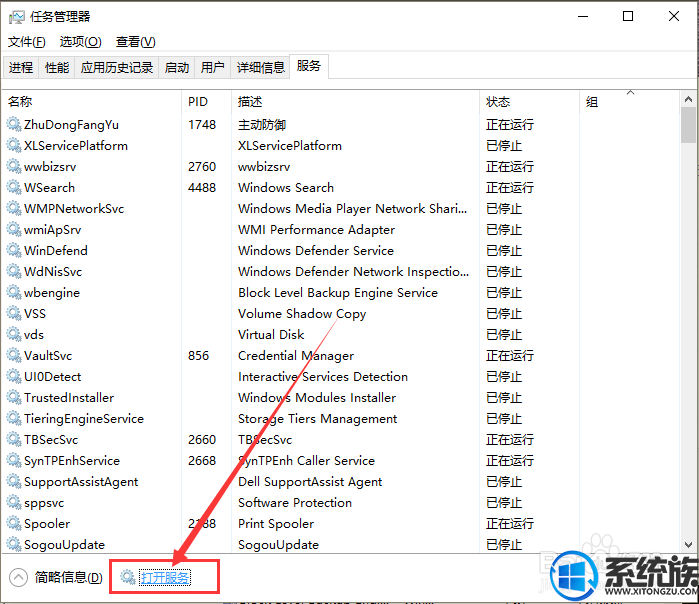Switch to the 启动 tab
The height and width of the screenshot is (604, 699).
click(x=177, y=68)
